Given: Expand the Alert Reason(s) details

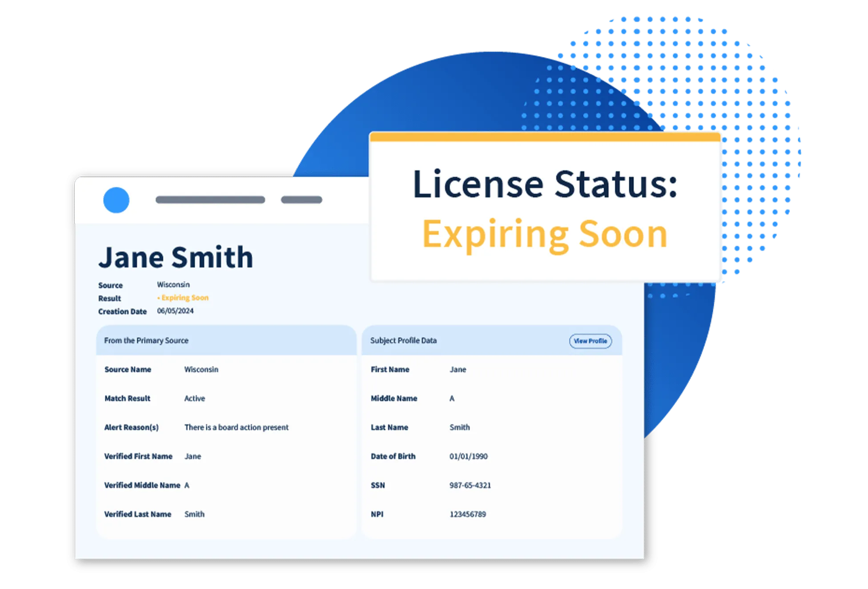Looking at the screenshot, I should (x=132, y=427).
